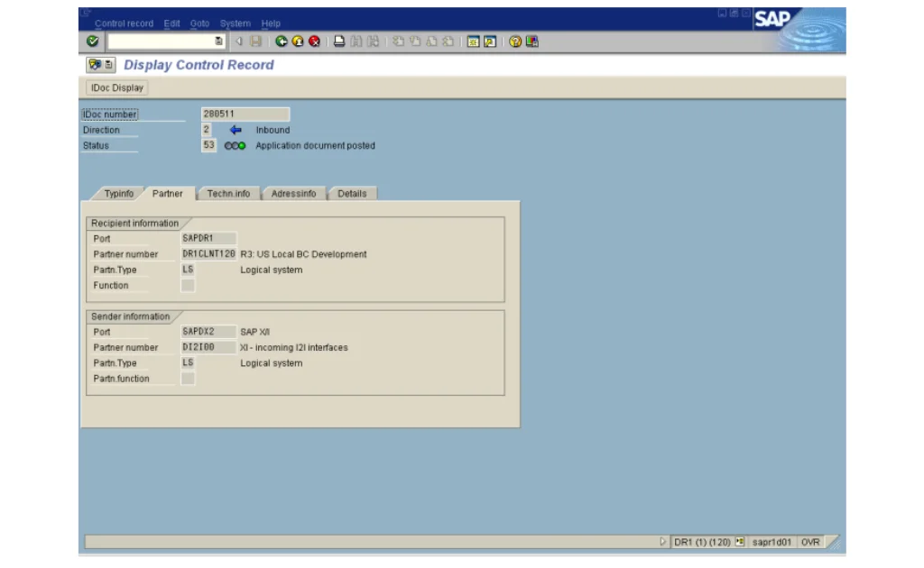This screenshot has height=568, width=924.
Task: Open the Edit menu
Action: [x=171, y=23]
